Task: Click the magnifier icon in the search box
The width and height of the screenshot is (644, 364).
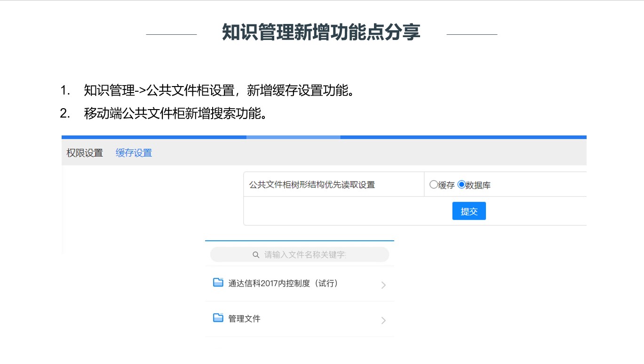Action: coord(256,254)
